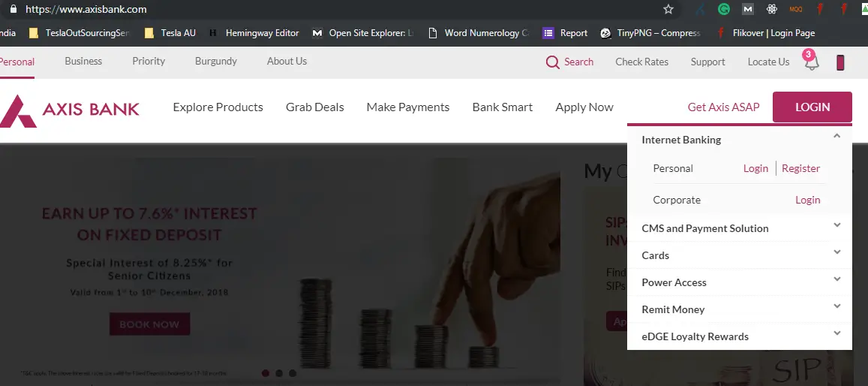Viewport: 868px width, 386px height.
Task: Click Login for Personal internet banking
Action: pos(755,168)
